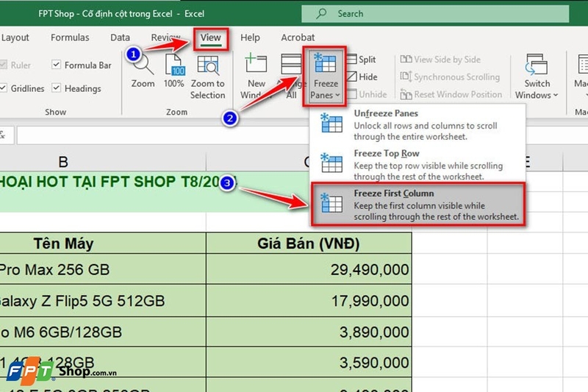Toggle the Ruler checkbox
588x392 pixels.
point(3,65)
